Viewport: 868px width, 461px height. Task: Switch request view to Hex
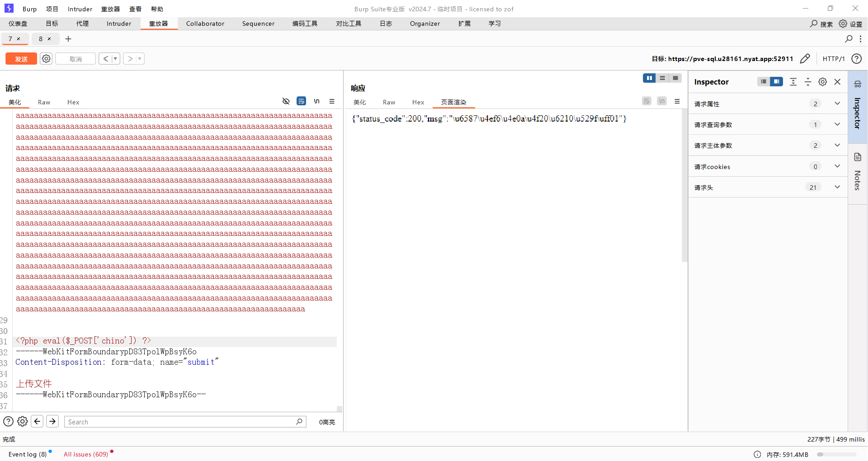(x=73, y=102)
